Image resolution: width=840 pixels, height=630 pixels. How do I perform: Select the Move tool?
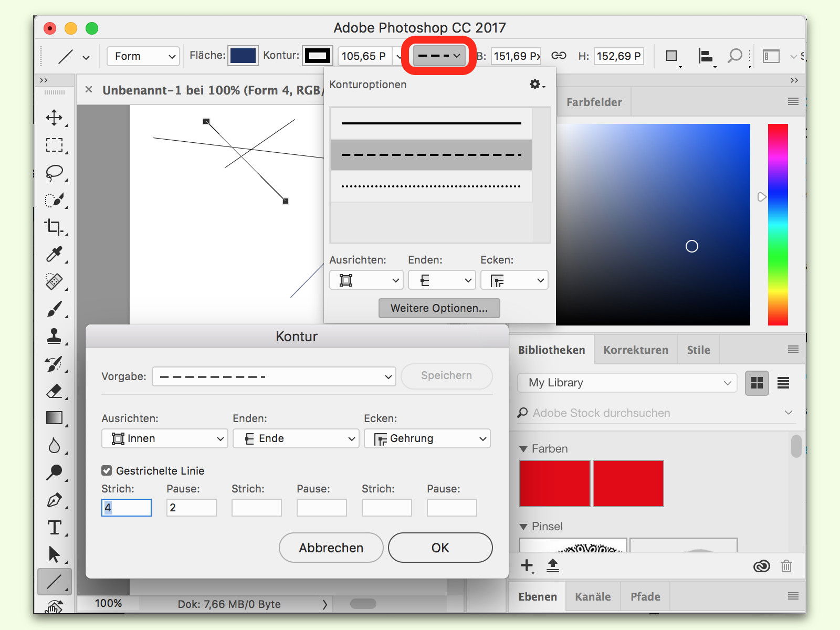[54, 118]
